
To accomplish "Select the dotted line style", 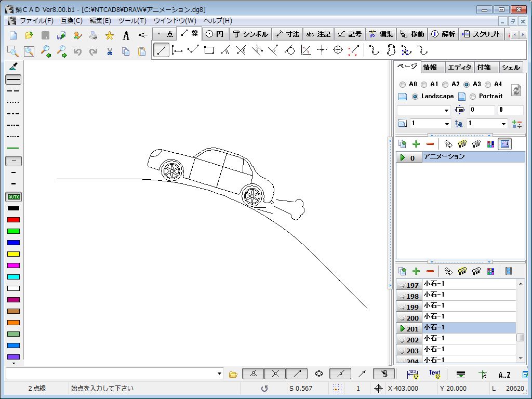I will tap(14, 102).
